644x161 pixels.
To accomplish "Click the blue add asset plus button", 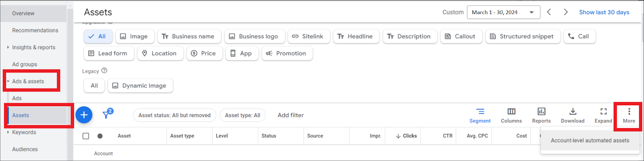I will pos(84,115).
